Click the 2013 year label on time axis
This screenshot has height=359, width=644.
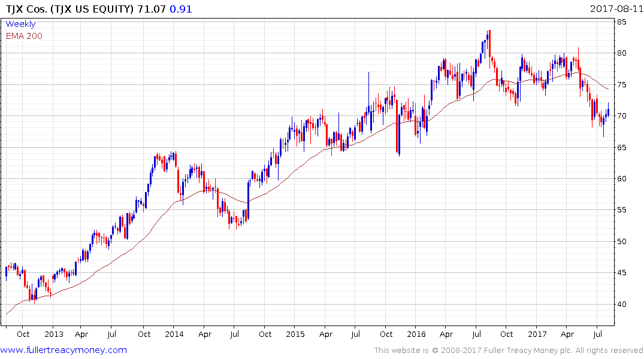54,334
